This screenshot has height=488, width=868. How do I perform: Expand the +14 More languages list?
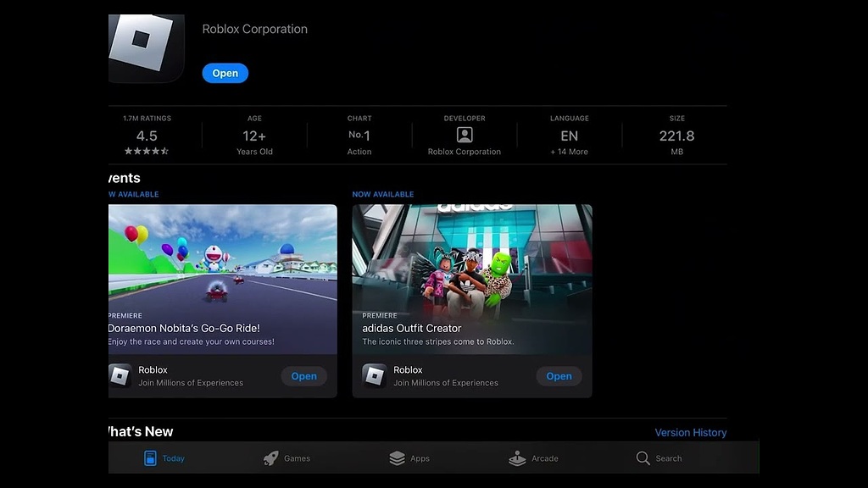pos(569,152)
